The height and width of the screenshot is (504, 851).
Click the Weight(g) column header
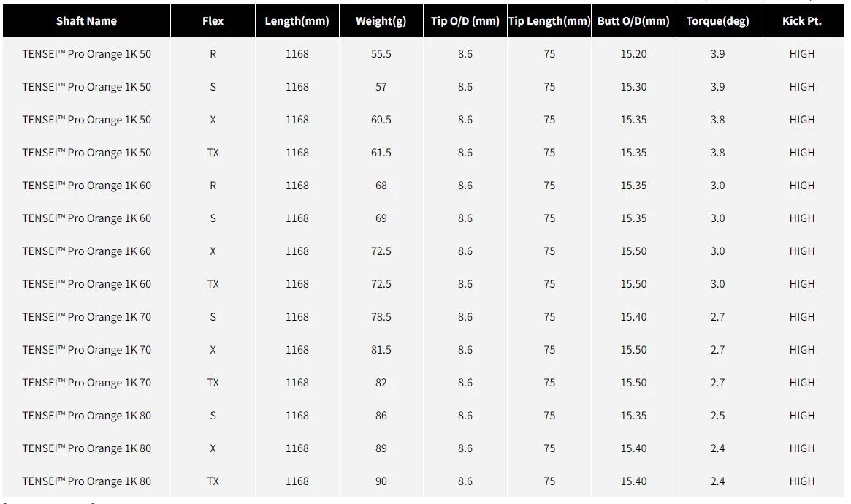coord(381,21)
